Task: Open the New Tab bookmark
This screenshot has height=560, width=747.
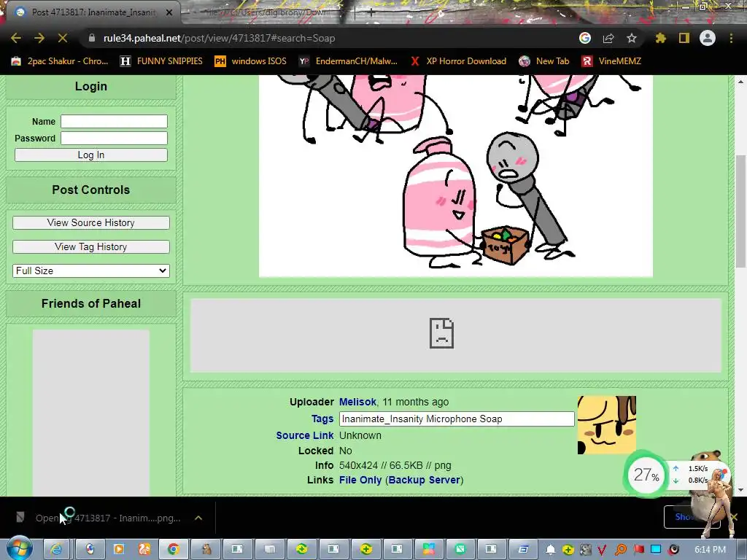Action: (544, 61)
